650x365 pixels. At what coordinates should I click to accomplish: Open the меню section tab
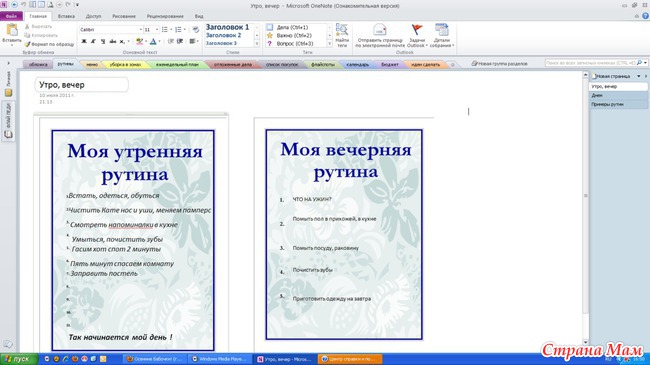coord(92,64)
